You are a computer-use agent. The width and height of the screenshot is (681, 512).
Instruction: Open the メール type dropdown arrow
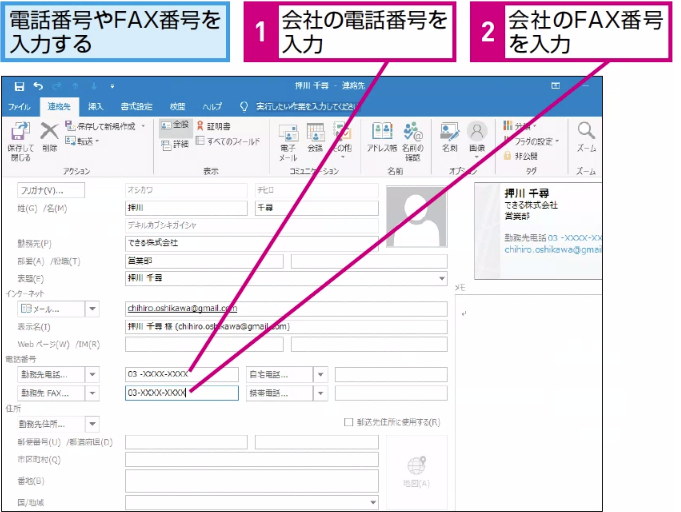[x=93, y=309]
